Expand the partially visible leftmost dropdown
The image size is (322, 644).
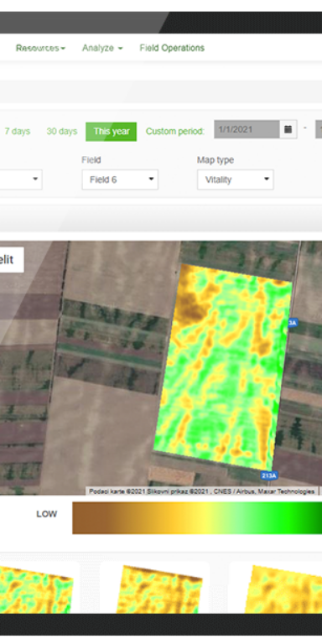[x=20, y=179]
